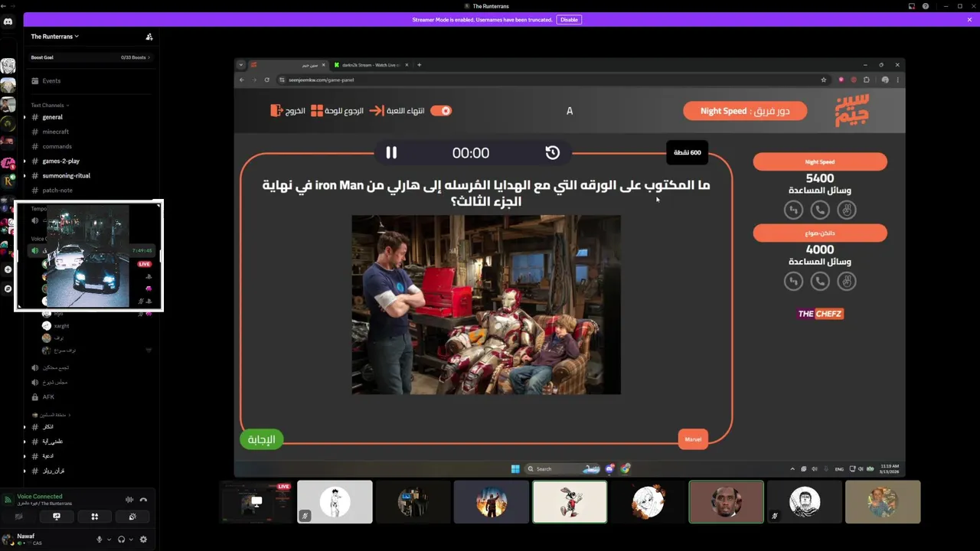Screen dimensions: 980x551
Task: Add a server with the plus icon
Action: tap(8, 269)
